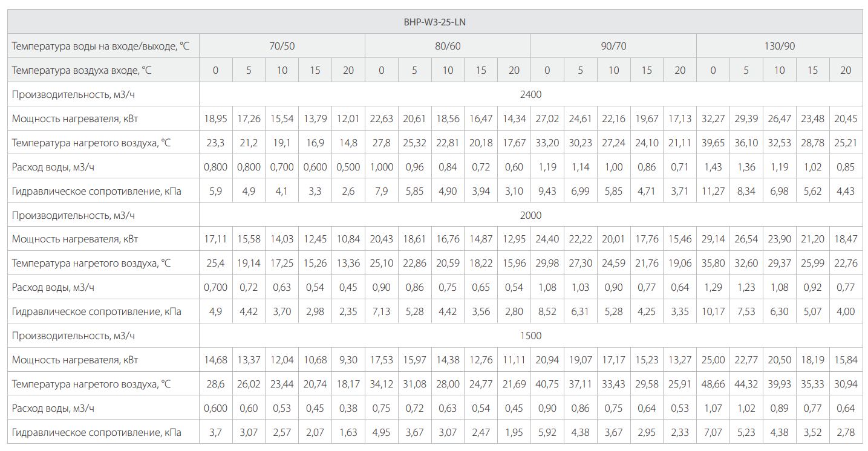Screen dimensions: 868x451
Task: Click the 1500 productivity value cell
Action: pos(530,336)
